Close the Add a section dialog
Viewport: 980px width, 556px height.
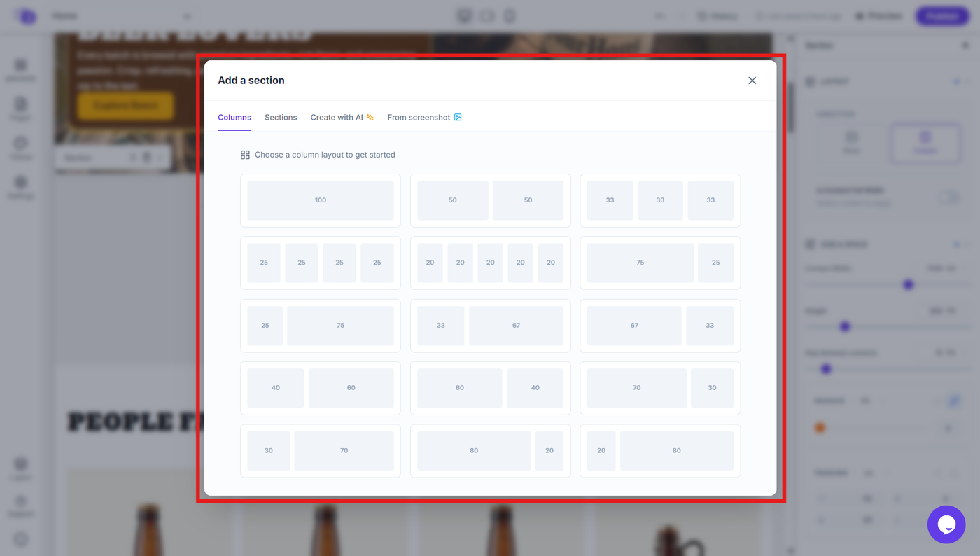pos(752,81)
